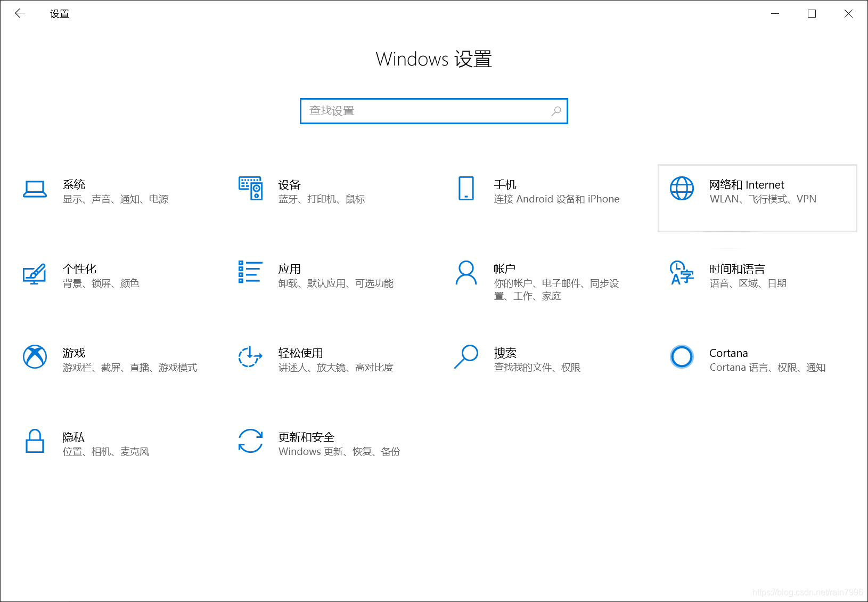The width and height of the screenshot is (868, 602).
Task: Go back with the arrow button
Action: [x=20, y=13]
